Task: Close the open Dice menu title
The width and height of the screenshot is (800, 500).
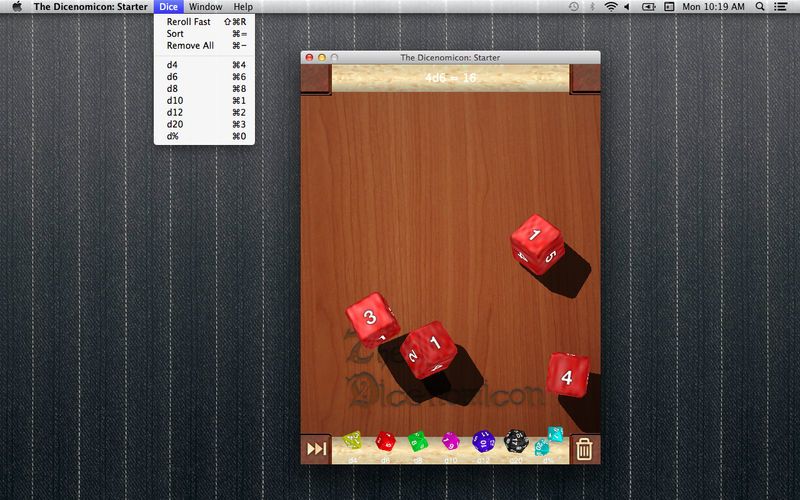Action: pos(168,7)
